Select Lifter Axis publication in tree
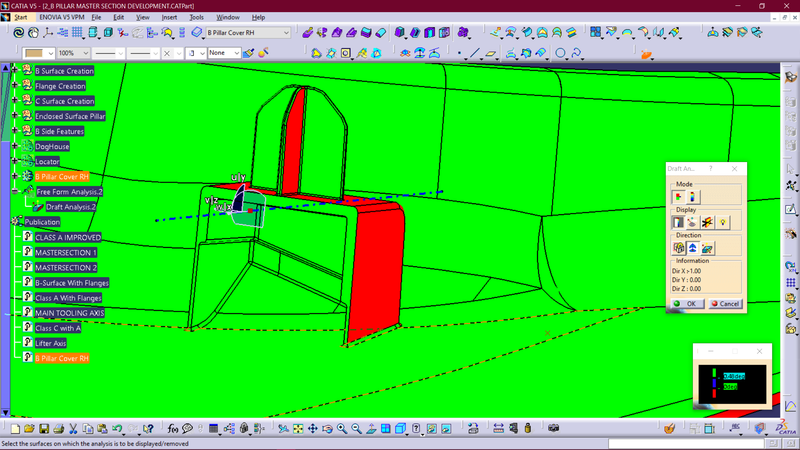The image size is (800, 450). point(51,343)
